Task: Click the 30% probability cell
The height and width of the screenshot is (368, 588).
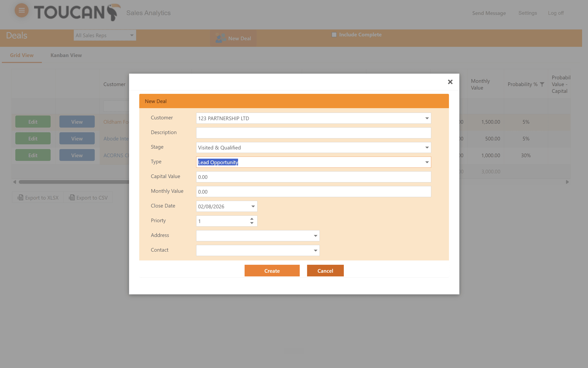Action: click(x=526, y=155)
